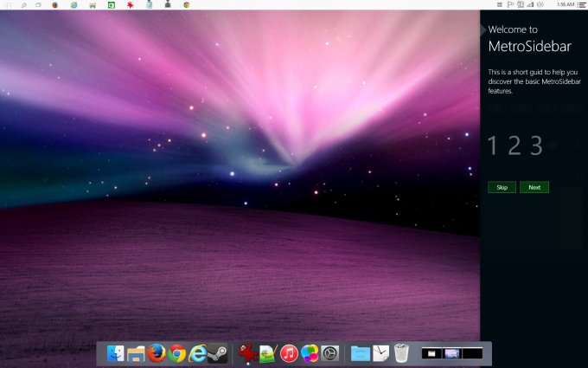This screenshot has width=588, height=368.
Task: Launch Firefox from the dock
Action: coord(157,353)
